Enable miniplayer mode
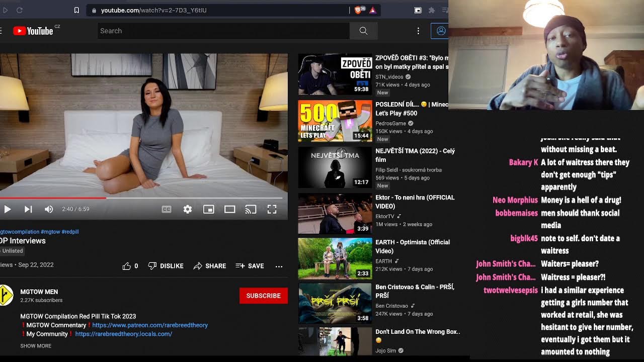 209,209
